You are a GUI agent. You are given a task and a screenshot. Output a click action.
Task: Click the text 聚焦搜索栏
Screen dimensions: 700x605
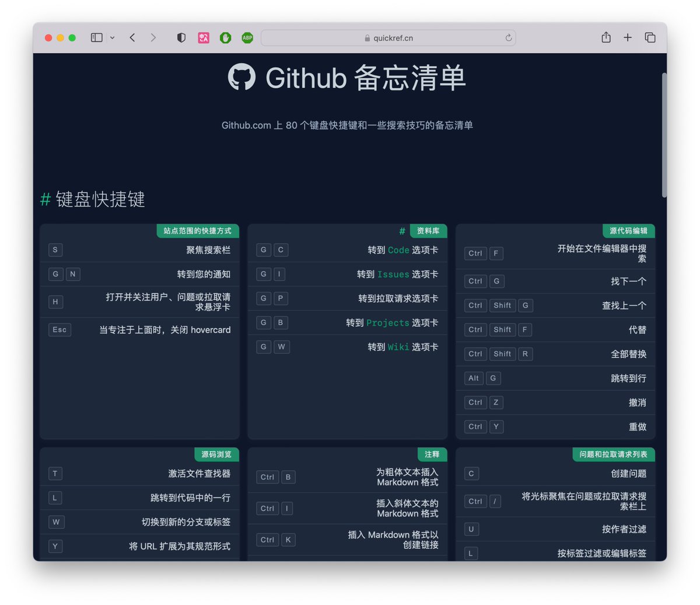click(208, 250)
